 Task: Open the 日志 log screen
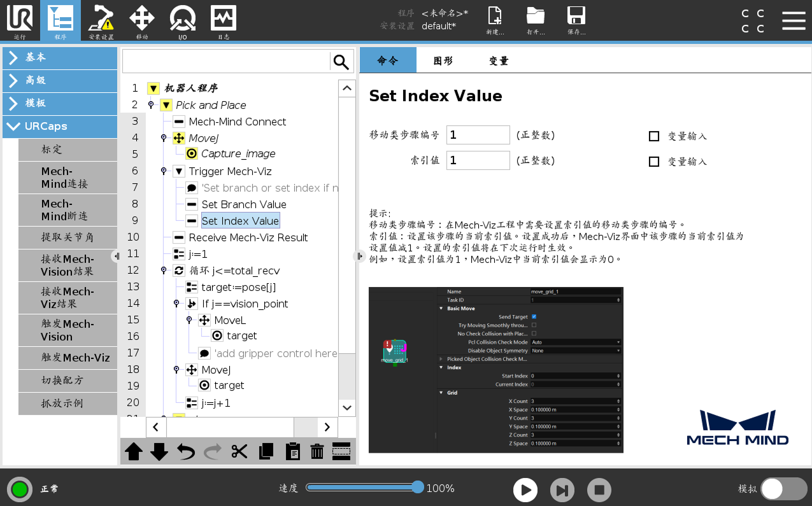coord(223,21)
